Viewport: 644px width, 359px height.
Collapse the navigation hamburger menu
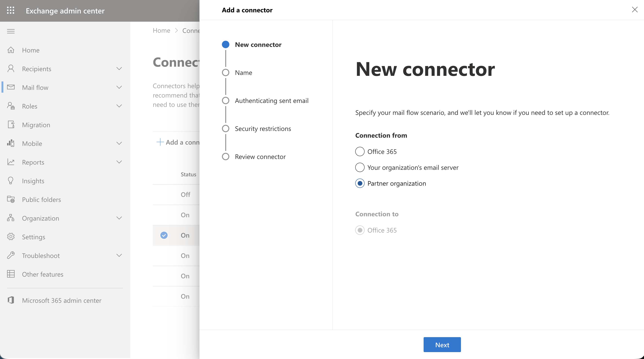tap(11, 31)
